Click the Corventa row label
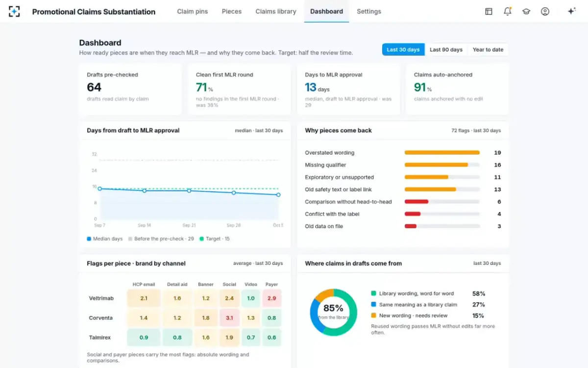Screen dimensions: 588x368 click(101, 318)
